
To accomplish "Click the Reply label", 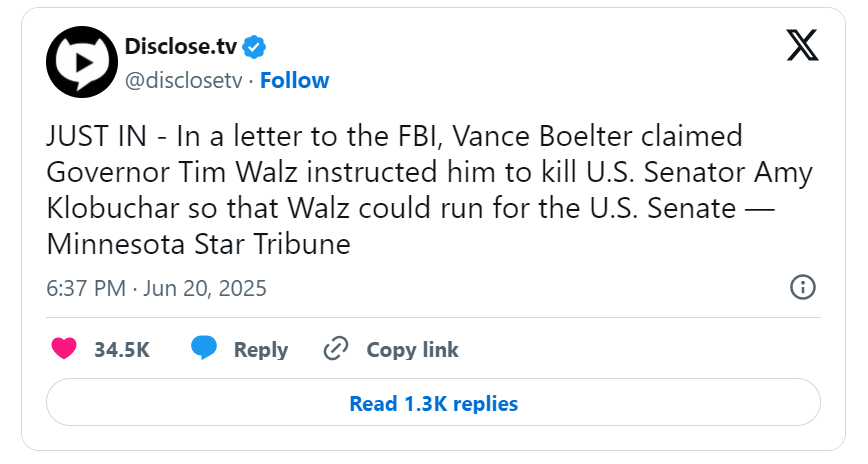I will (261, 350).
